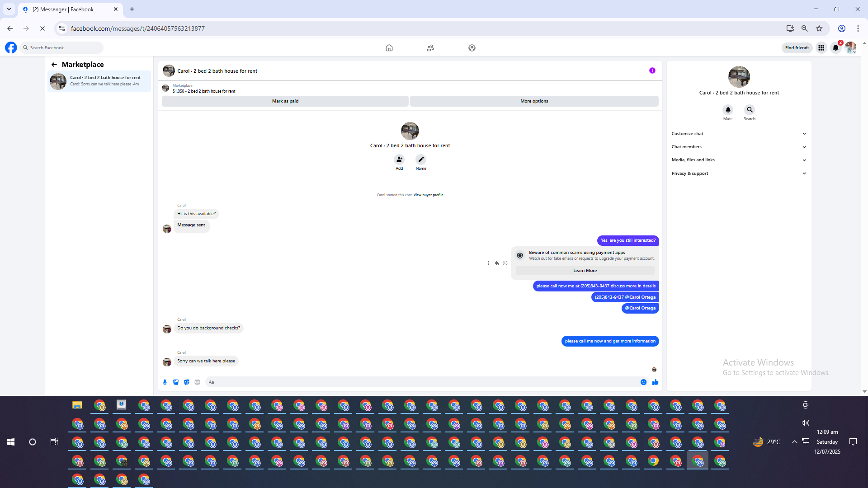Open conversation information purple icon

coord(652,70)
